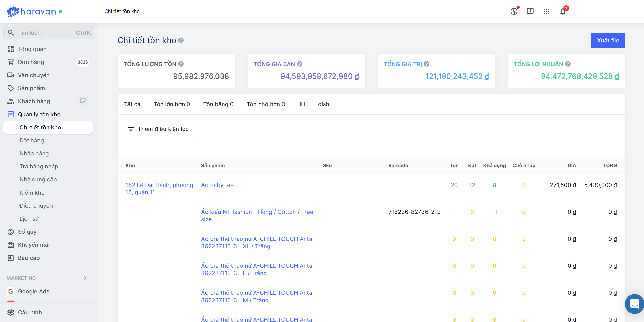The image size is (644, 322).
Task: Expand the MARKETING section chevron
Action: pyautogui.click(x=85, y=278)
